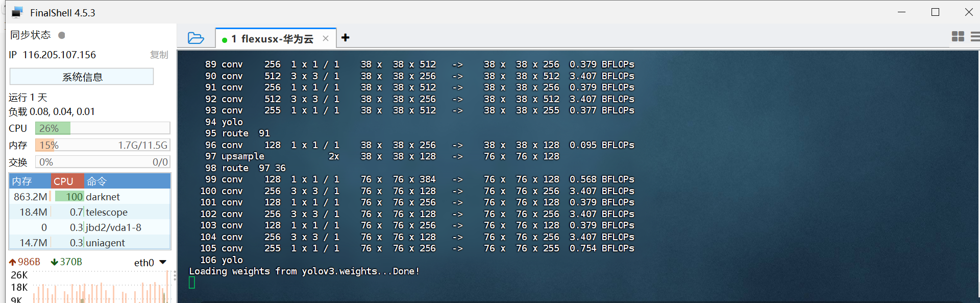The width and height of the screenshot is (980, 303).
Task: Click the network traffic chart
Action: [x=101, y=287]
